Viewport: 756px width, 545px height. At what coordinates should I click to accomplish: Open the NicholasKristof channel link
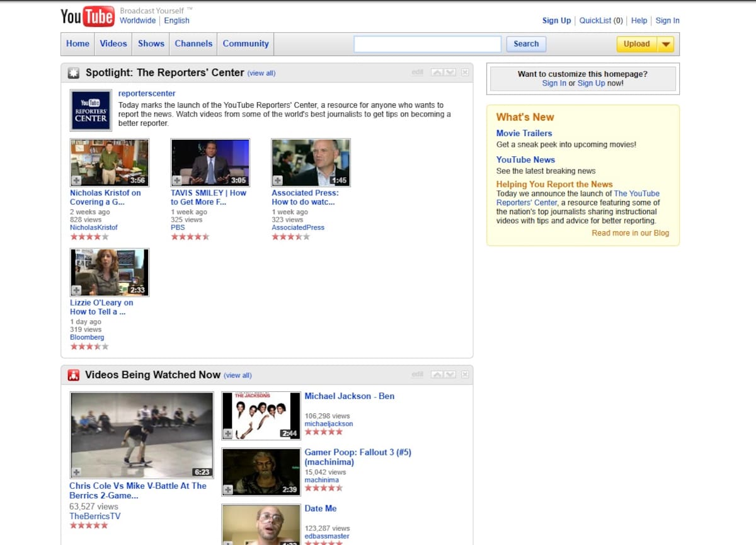[x=94, y=227]
